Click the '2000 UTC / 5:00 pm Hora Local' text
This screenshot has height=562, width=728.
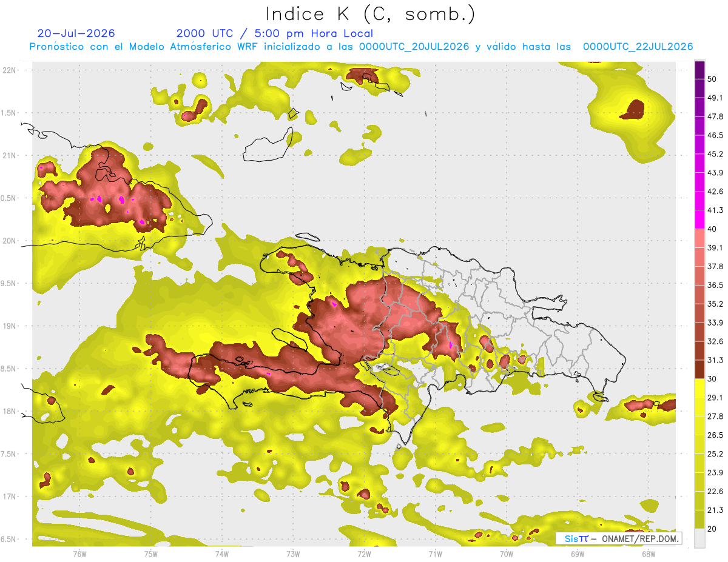pos(275,33)
